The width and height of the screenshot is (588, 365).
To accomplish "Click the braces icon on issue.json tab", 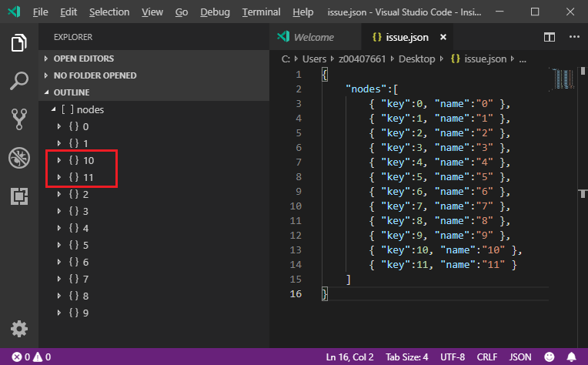I will [x=377, y=37].
